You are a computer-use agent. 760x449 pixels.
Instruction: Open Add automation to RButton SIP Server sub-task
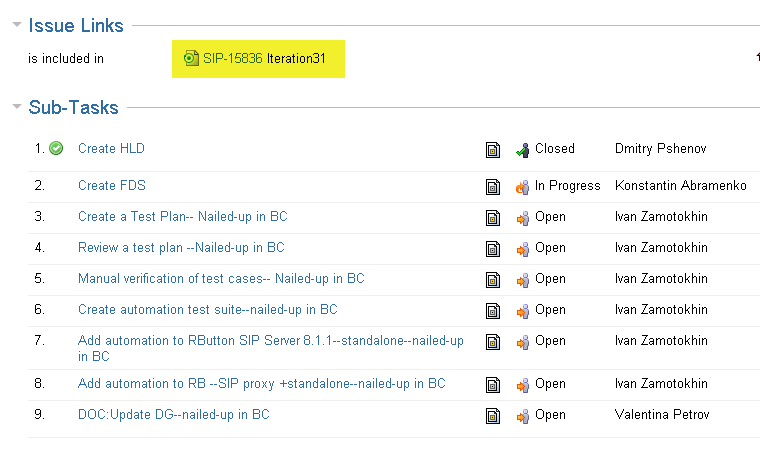270,341
